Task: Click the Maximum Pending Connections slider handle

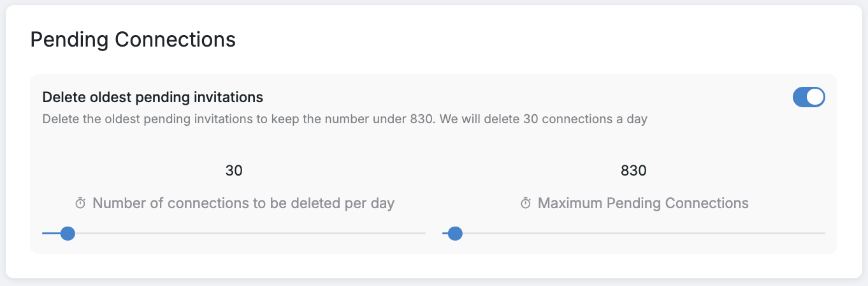Action: click(454, 234)
